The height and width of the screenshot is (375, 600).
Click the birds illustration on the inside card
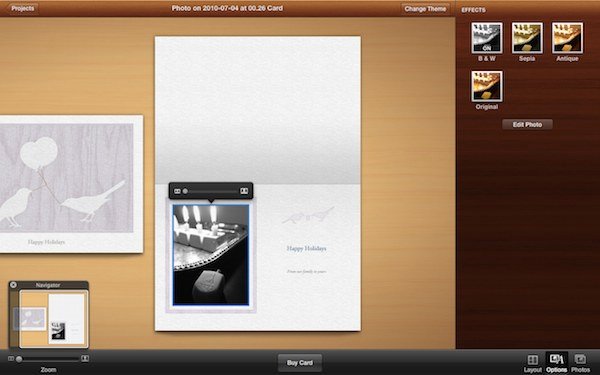(x=308, y=215)
